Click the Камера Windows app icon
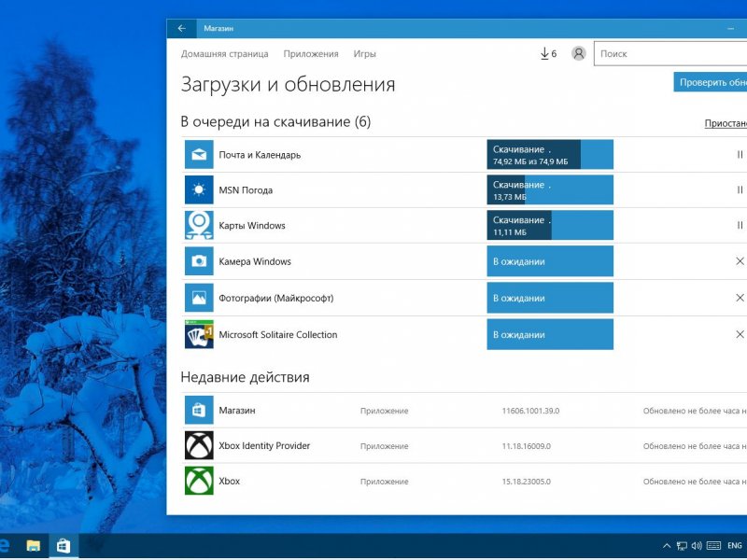 [x=199, y=261]
